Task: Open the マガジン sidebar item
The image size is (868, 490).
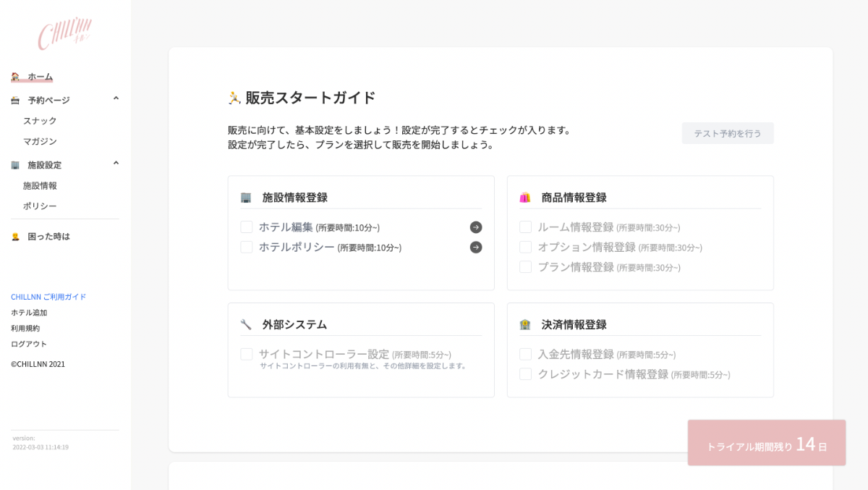Action: [x=40, y=141]
